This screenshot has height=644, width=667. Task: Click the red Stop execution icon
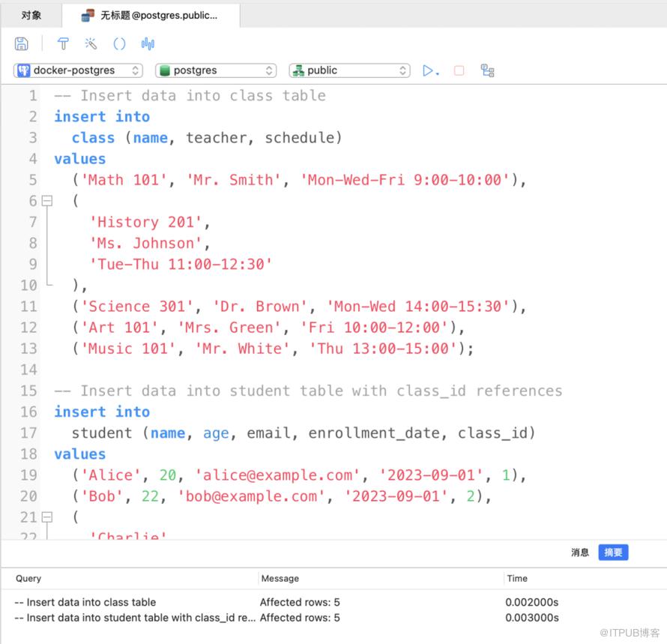pyautogui.click(x=459, y=70)
